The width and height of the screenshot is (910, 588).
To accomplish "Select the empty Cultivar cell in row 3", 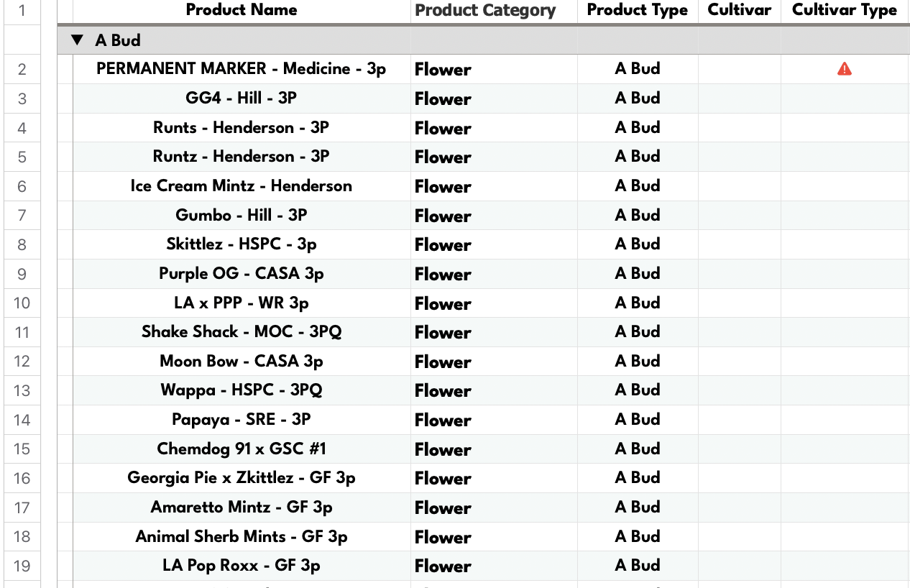I will pyautogui.click(x=740, y=98).
